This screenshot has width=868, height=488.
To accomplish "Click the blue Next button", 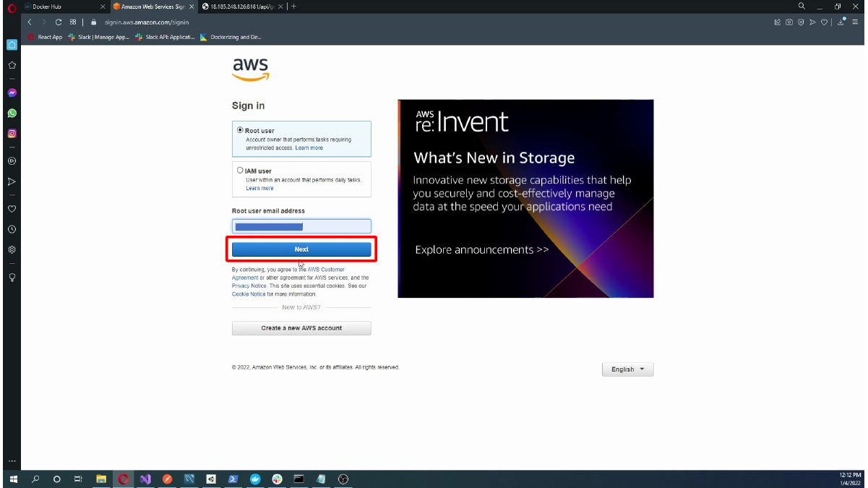I will click(301, 249).
